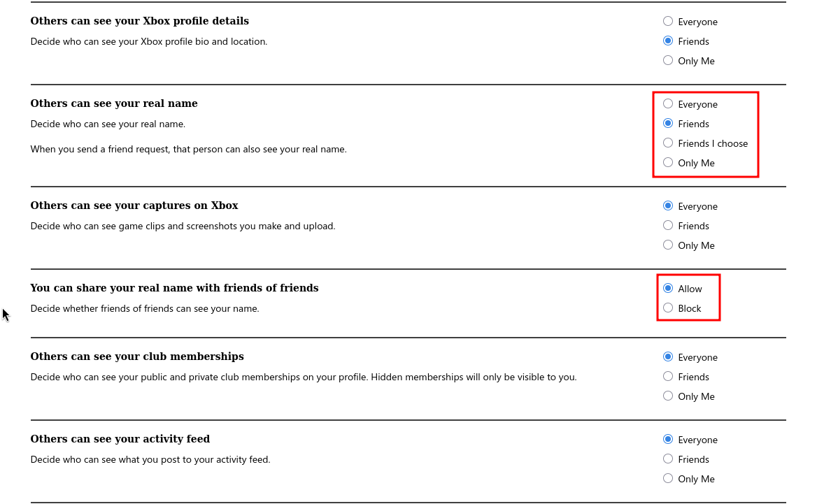Allow real name sharing with friends of friends

coord(668,288)
